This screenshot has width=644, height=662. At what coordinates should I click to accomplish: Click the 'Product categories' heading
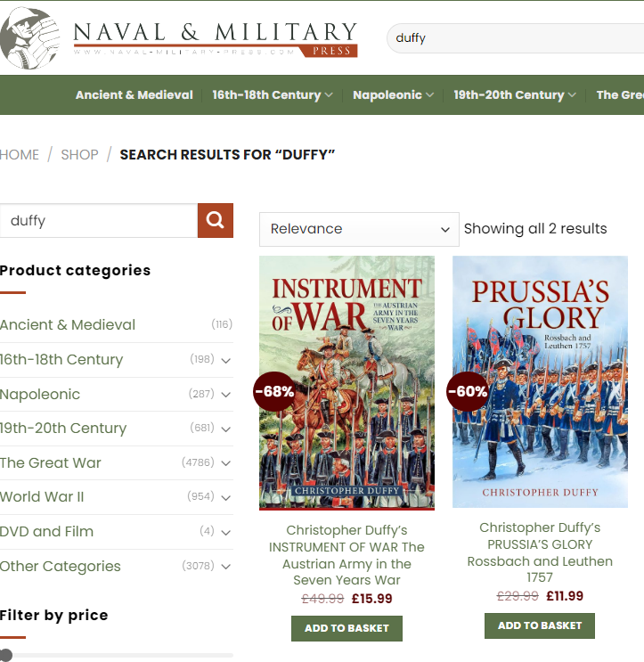75,270
